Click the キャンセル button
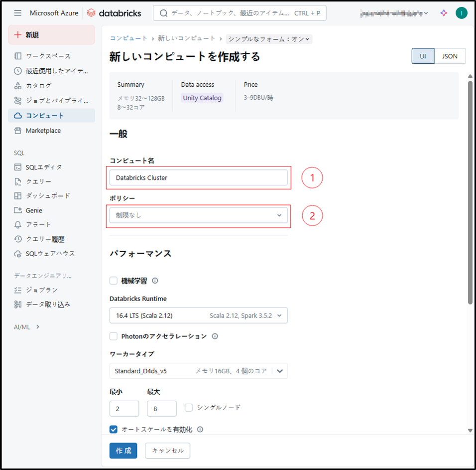The height and width of the screenshot is (470, 476). click(167, 451)
